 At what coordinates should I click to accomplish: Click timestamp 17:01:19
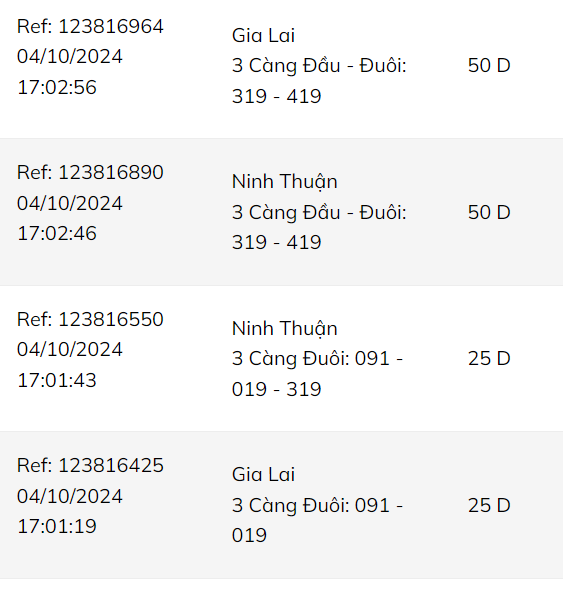(57, 526)
